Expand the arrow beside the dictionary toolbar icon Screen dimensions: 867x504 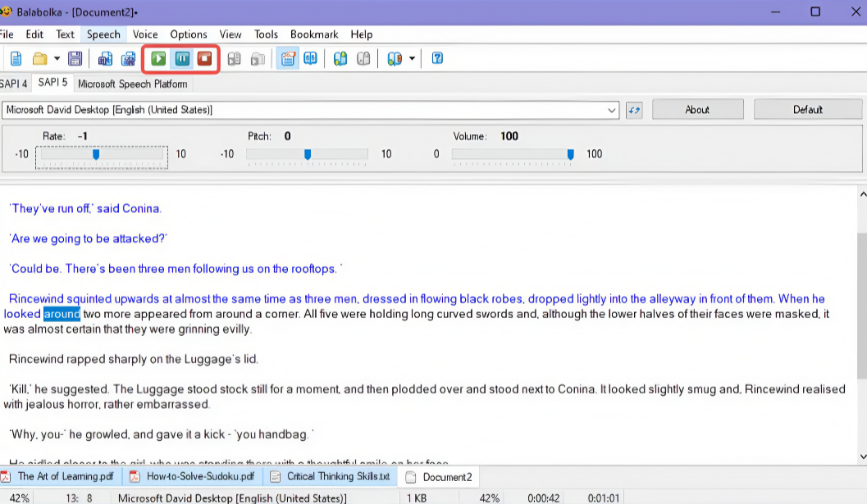(412, 58)
